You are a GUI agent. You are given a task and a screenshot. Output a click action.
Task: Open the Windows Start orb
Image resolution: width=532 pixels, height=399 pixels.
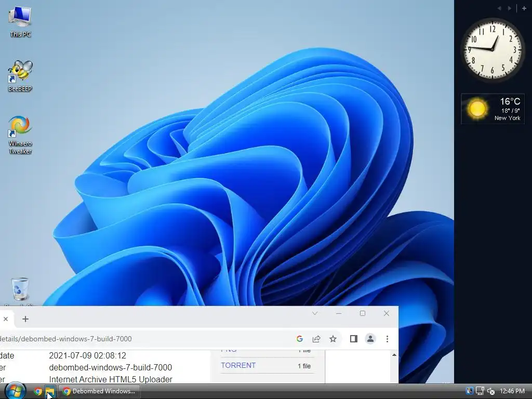[x=15, y=391]
